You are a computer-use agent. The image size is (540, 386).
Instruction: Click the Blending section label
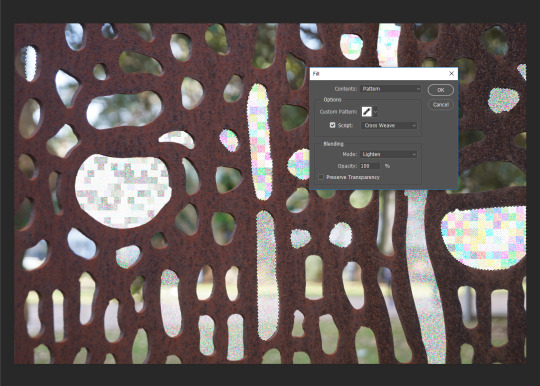[333, 144]
